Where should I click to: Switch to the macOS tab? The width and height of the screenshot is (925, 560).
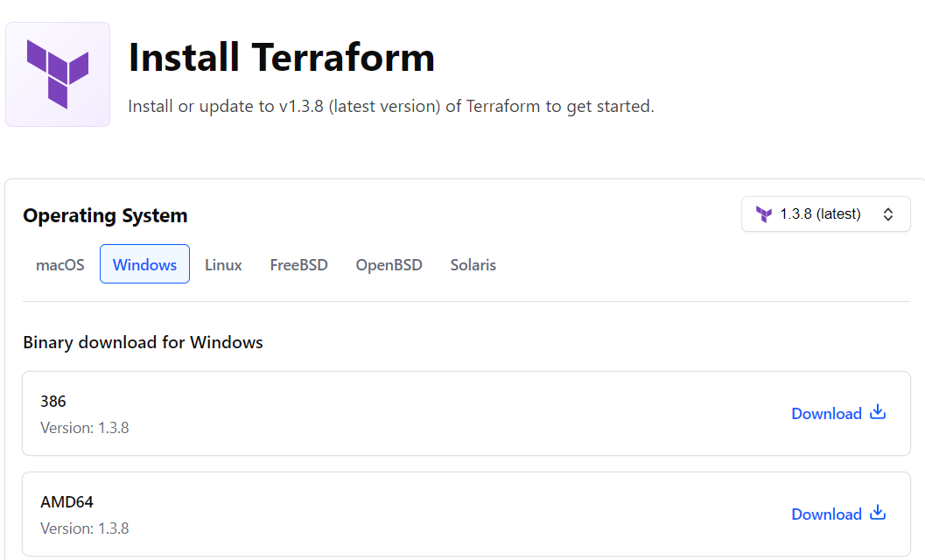tap(60, 264)
